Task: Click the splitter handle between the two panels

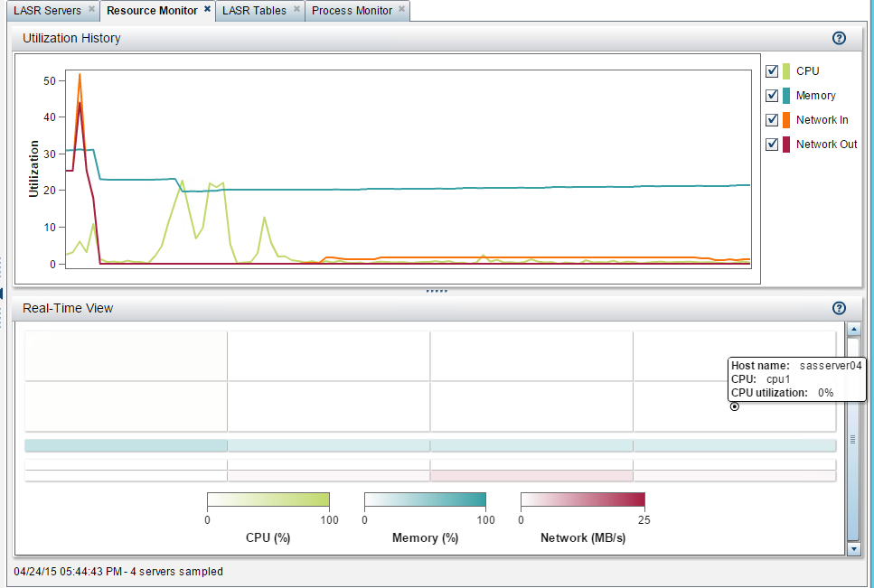Action: 437,291
